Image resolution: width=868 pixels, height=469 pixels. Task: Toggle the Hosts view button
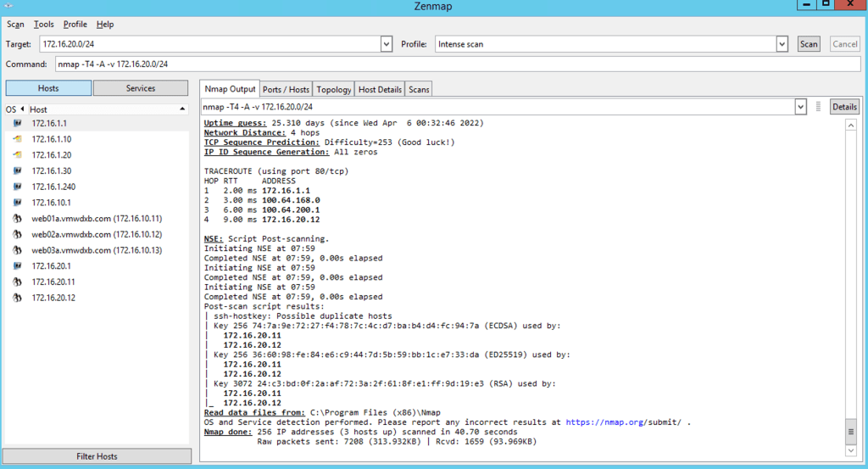tap(48, 88)
